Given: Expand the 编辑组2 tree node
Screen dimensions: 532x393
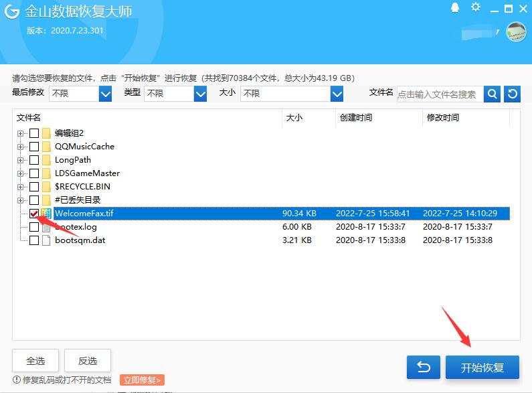Looking at the screenshot, I should click(20, 133).
